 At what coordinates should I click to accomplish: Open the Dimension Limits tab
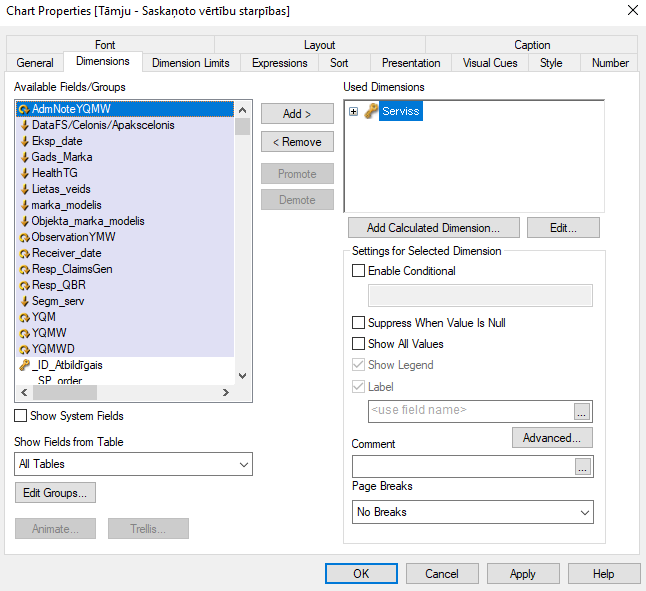[191, 63]
